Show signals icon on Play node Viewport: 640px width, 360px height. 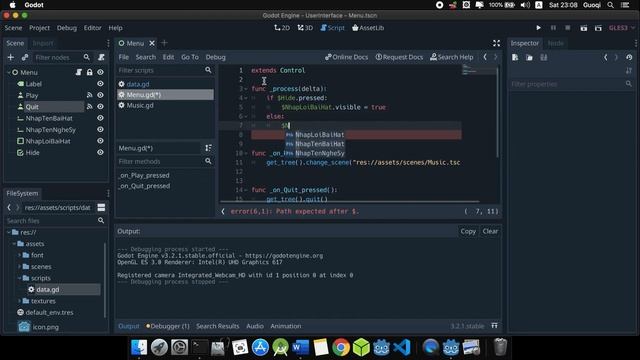tap(89, 95)
